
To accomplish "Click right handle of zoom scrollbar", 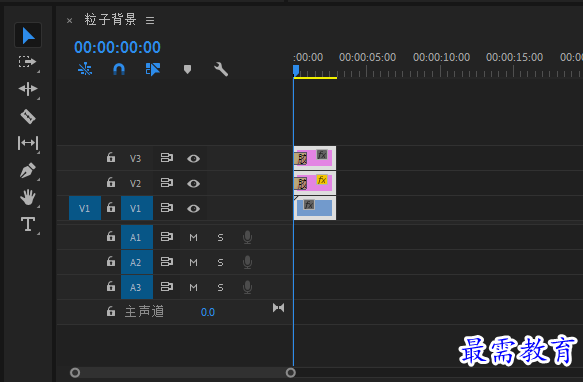I will (x=291, y=372).
